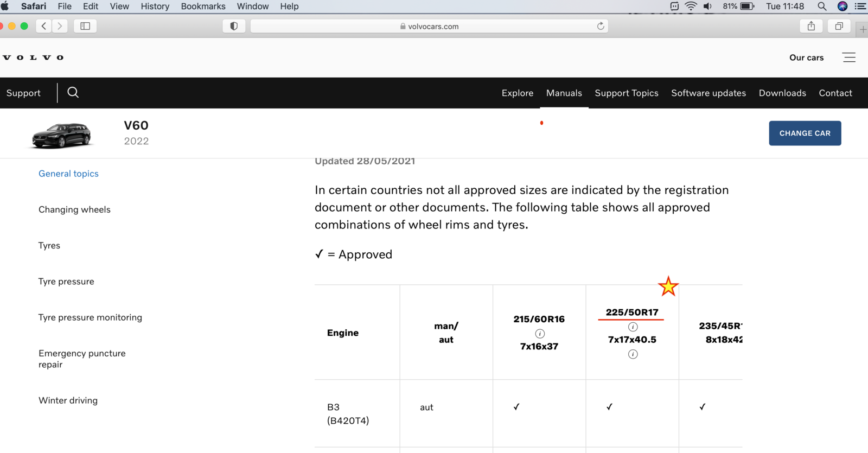Show info for 215/60R16 tyre
Image resolution: width=868 pixels, height=453 pixels.
(540, 334)
